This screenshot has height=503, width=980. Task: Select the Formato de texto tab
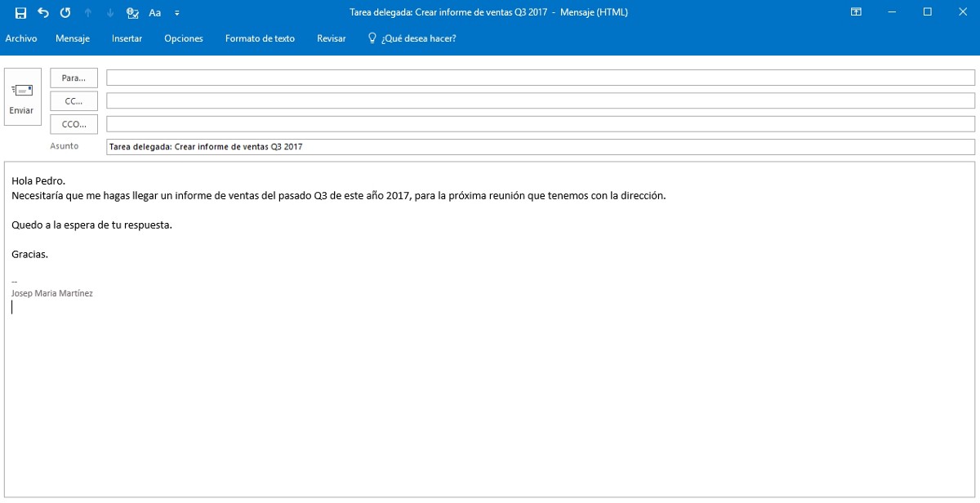point(260,38)
